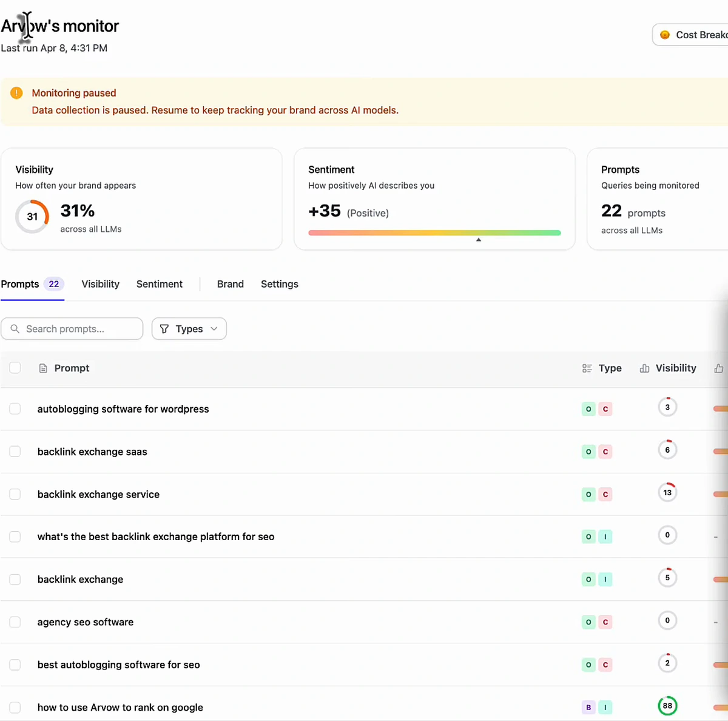
Task: Click O badge for autoblogging software for wordpress
Action: [x=588, y=409]
